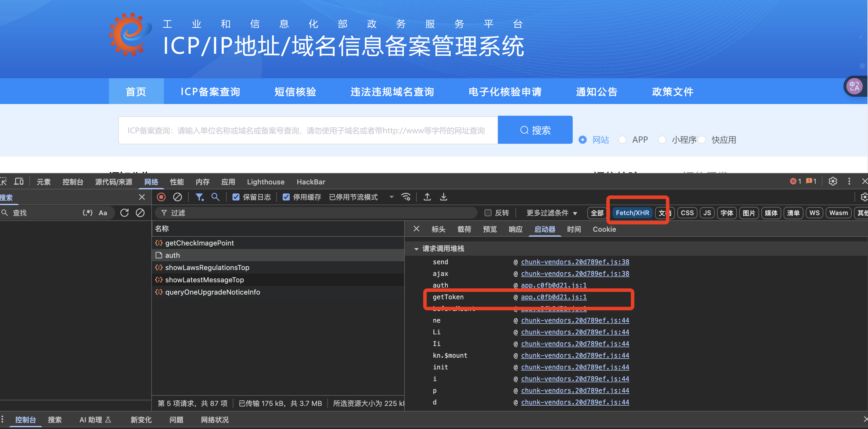Viewport: 868px width, 429px height.
Task: Open DevTools settings gear icon
Action: tap(833, 181)
